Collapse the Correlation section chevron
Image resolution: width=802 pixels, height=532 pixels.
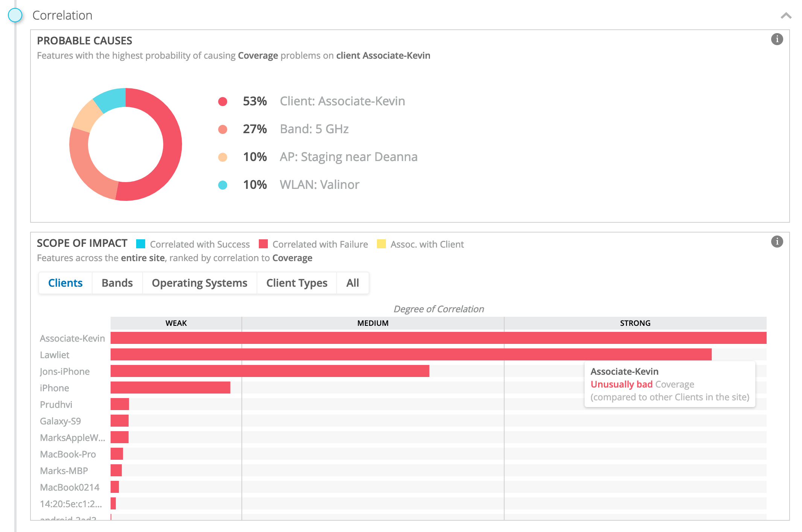click(786, 15)
